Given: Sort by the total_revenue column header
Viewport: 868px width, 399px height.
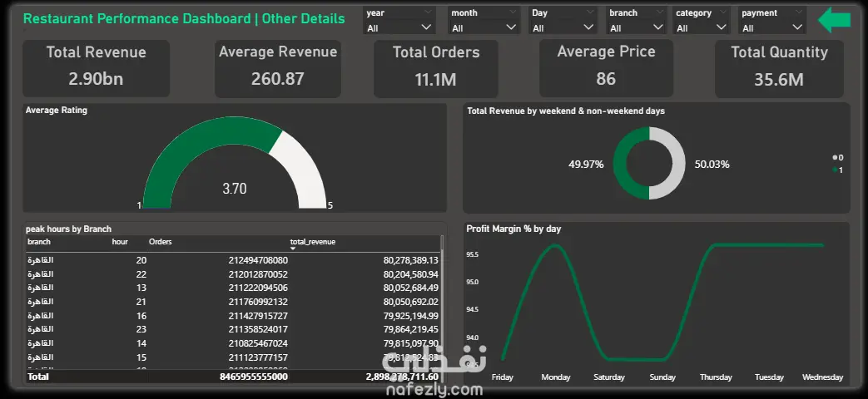Looking at the screenshot, I should click(313, 242).
